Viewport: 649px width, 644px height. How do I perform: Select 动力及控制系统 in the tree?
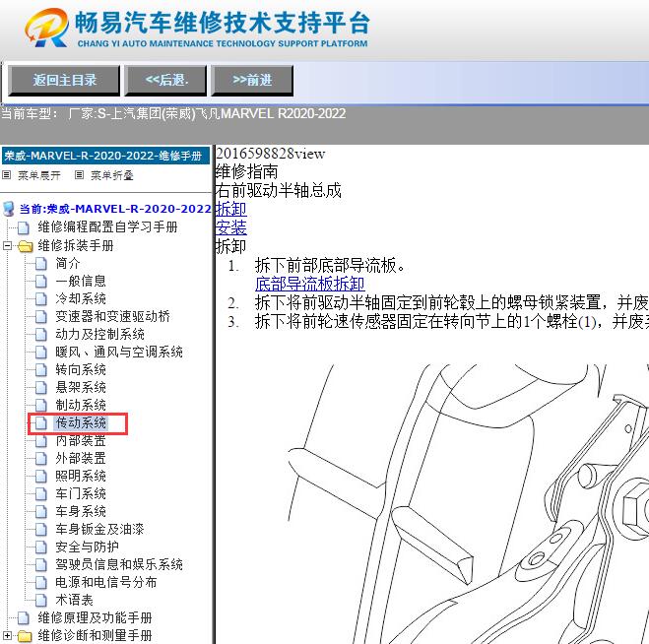tap(99, 335)
